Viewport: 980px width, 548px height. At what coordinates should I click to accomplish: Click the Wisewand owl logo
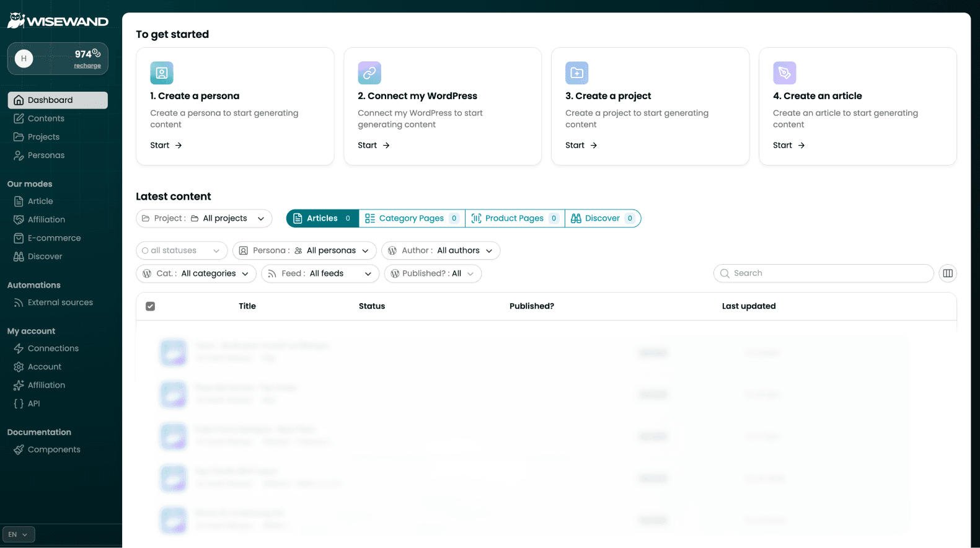point(16,20)
